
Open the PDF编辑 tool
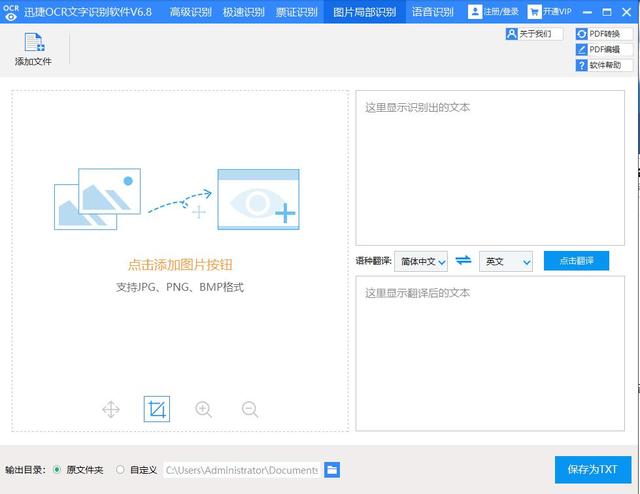[x=604, y=49]
